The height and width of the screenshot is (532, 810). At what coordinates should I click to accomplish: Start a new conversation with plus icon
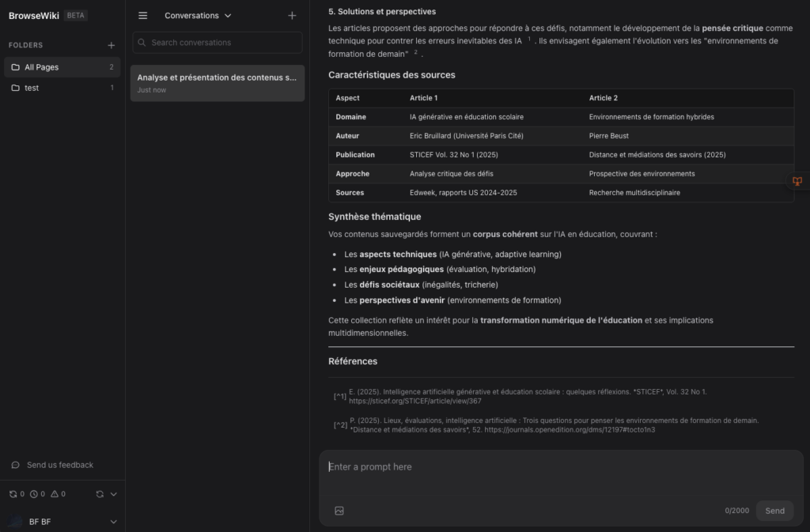click(x=292, y=15)
